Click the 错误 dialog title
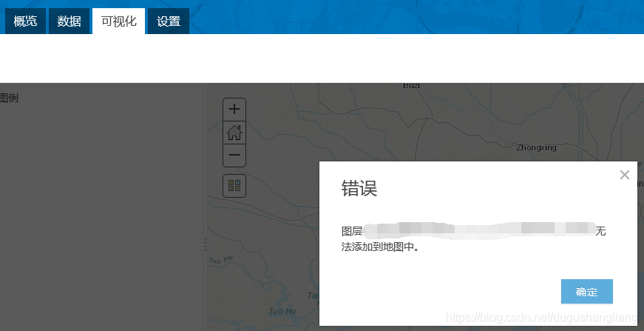The height and width of the screenshot is (331, 644). (359, 189)
